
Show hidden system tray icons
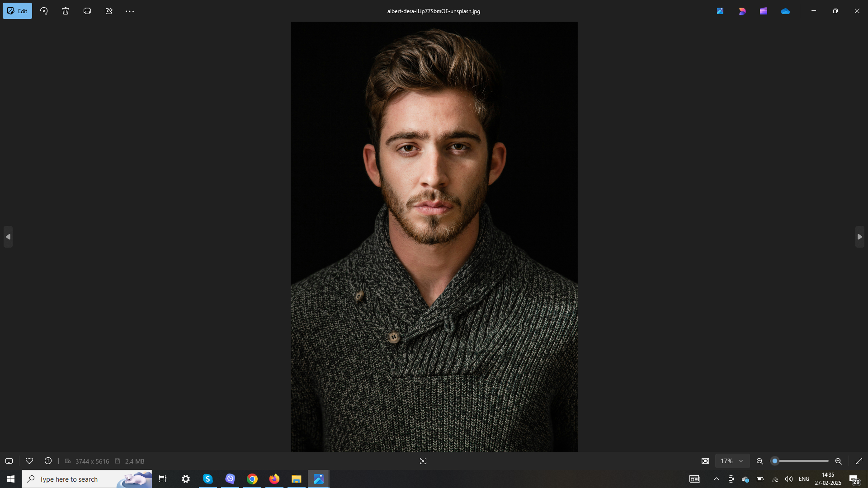(x=717, y=479)
